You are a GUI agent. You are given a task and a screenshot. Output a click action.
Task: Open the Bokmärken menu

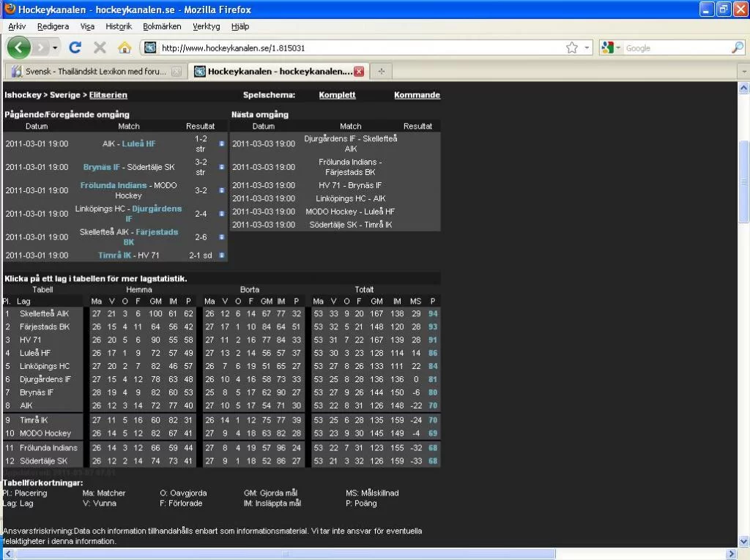161,26
